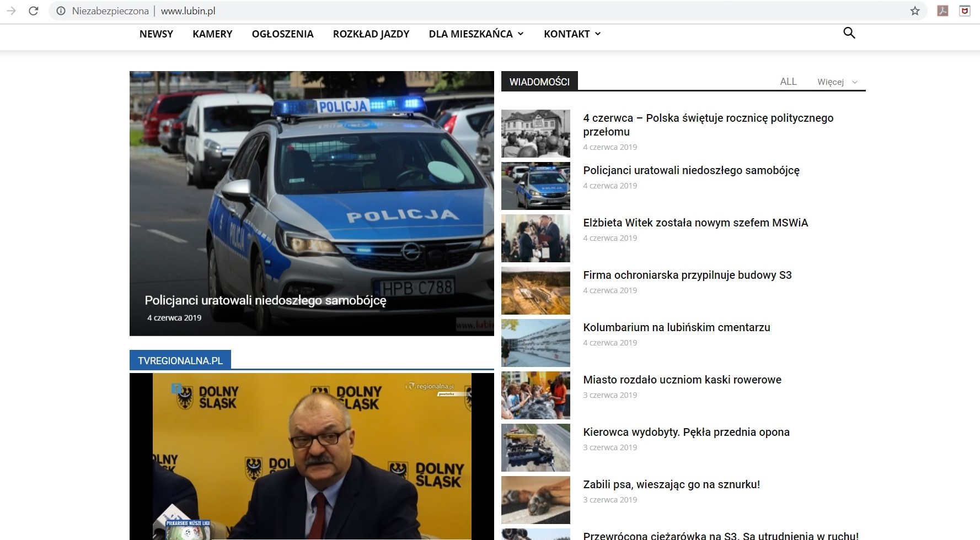Expand the KONTAKT dropdown

click(571, 34)
